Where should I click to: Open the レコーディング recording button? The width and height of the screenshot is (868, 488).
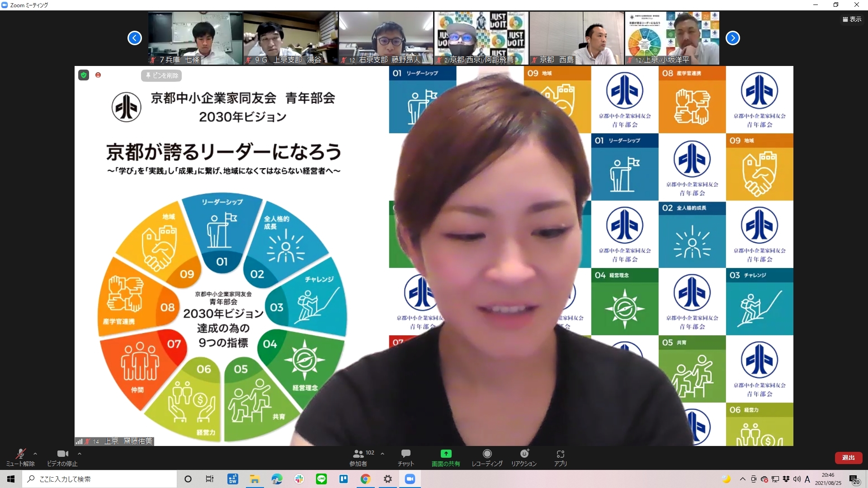pos(487,457)
